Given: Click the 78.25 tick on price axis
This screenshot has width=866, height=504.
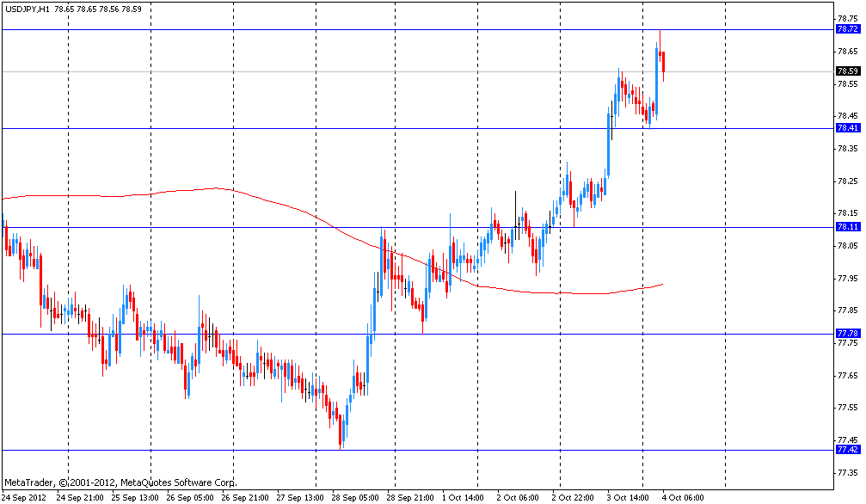Looking at the screenshot, I should point(847,181).
